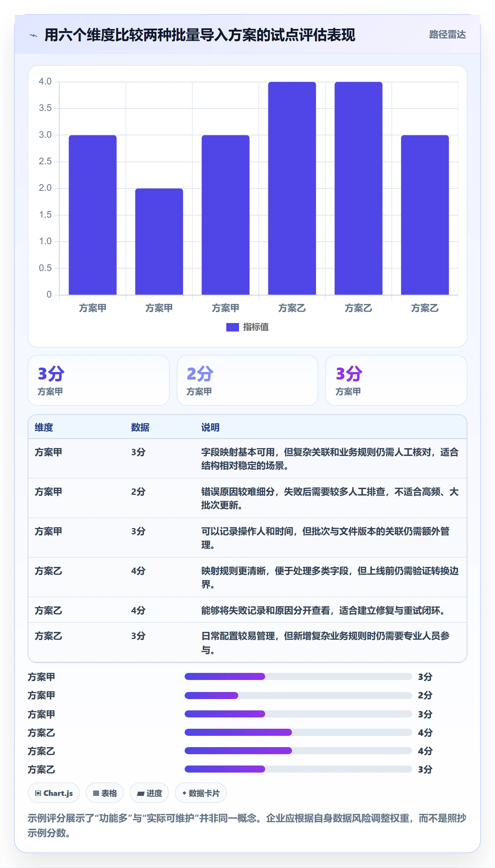This screenshot has width=495, height=868.
Task: Click the 指标值 legend label
Action: pyautogui.click(x=256, y=327)
